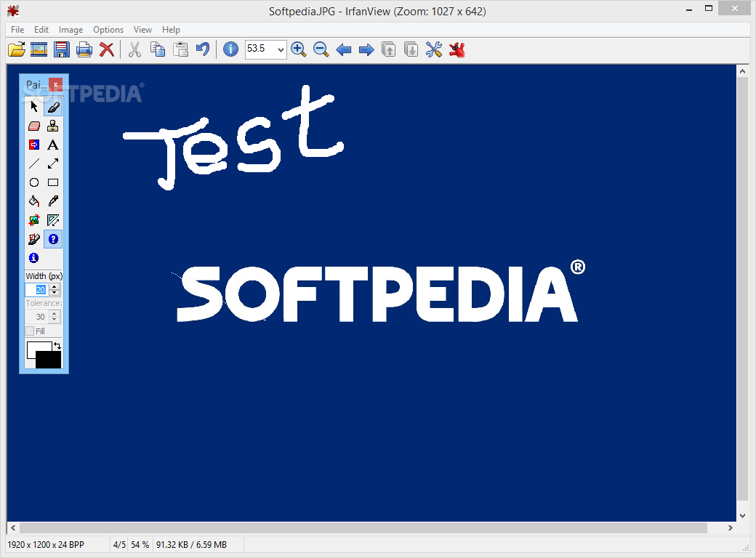This screenshot has width=756, height=558.
Task: Click the Copy icon in toolbar
Action: pyautogui.click(x=158, y=49)
